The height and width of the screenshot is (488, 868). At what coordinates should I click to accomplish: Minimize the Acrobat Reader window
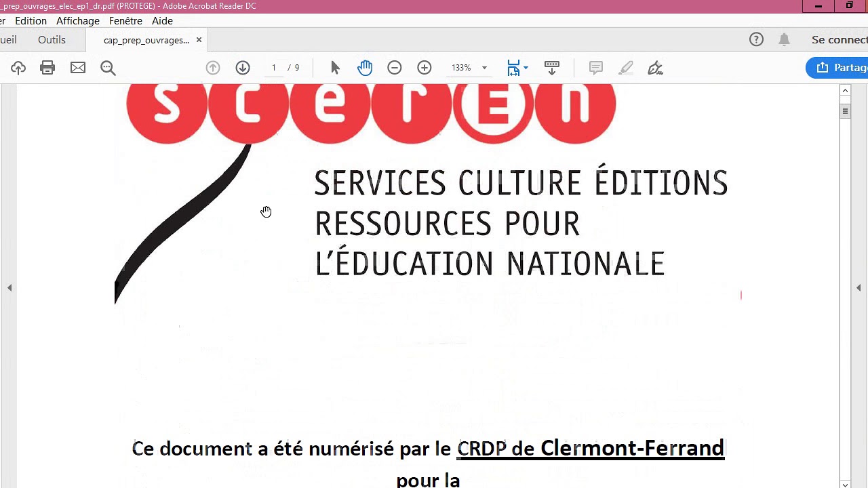click(x=818, y=6)
